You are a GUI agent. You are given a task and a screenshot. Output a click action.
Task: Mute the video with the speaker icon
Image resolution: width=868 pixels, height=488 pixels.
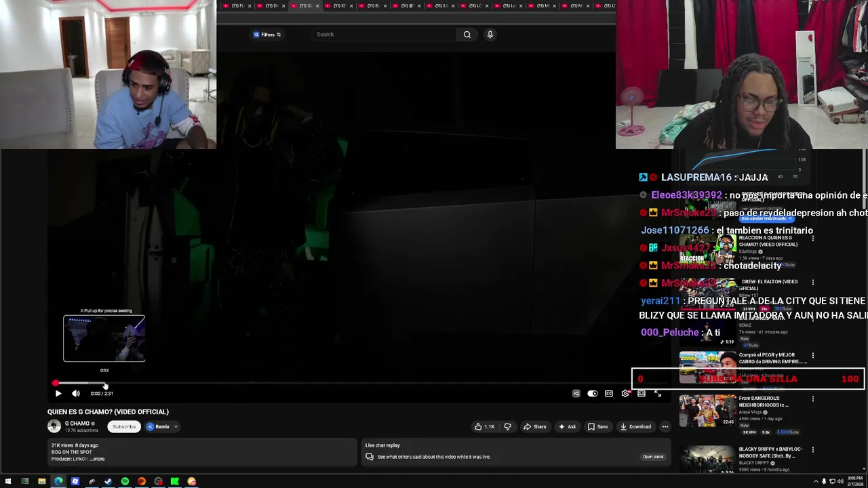point(76,393)
